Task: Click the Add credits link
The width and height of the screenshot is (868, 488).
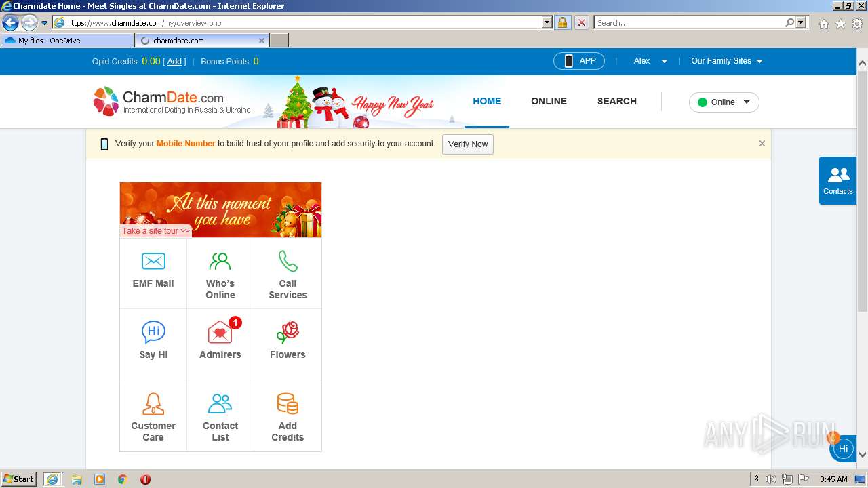Action: (174, 62)
